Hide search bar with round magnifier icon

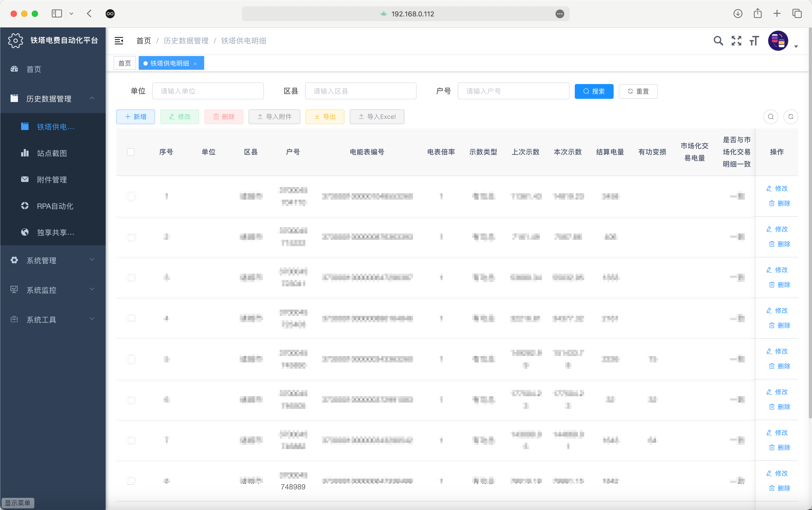(771, 117)
